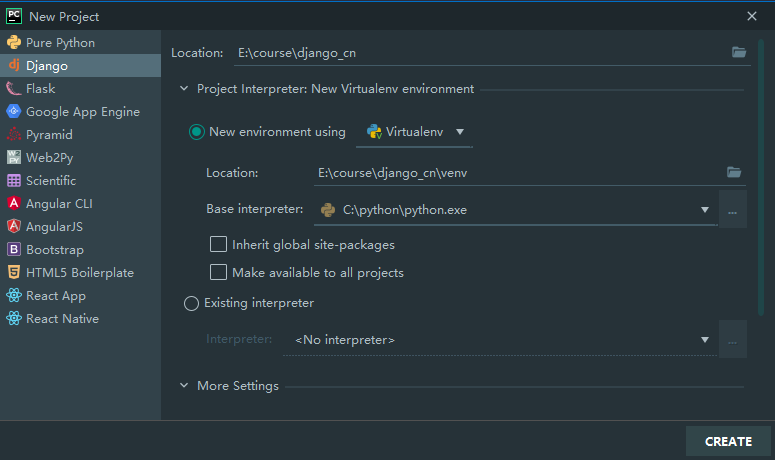The width and height of the screenshot is (775, 460).
Task: Click the Web2Py icon
Action: tap(14, 157)
